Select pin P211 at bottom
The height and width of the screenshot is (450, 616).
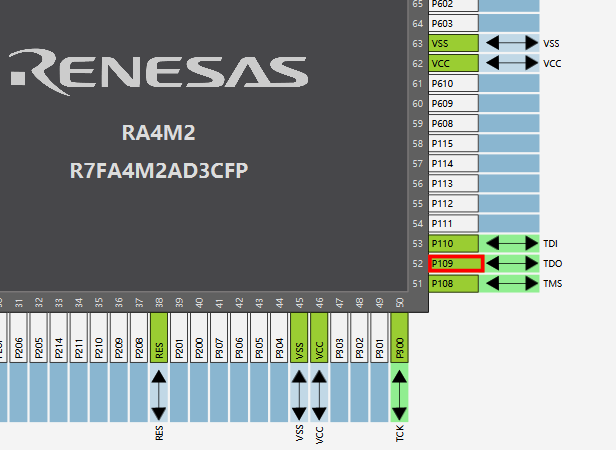tap(79, 338)
